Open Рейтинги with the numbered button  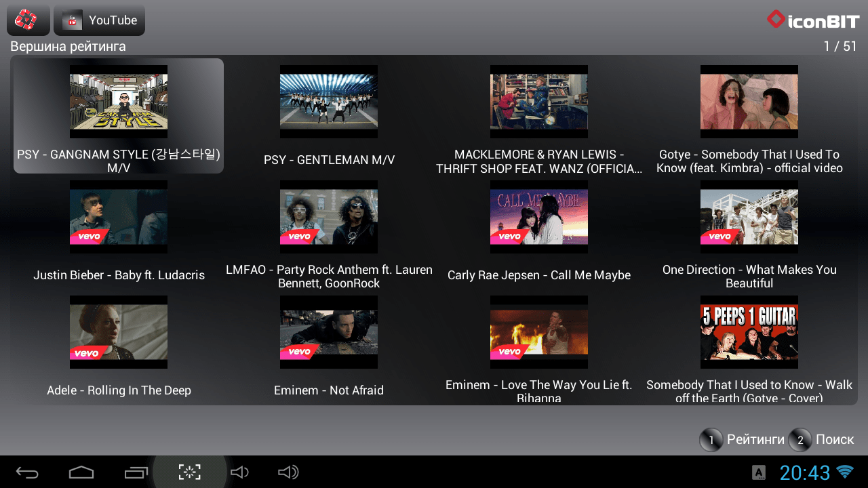click(x=711, y=440)
